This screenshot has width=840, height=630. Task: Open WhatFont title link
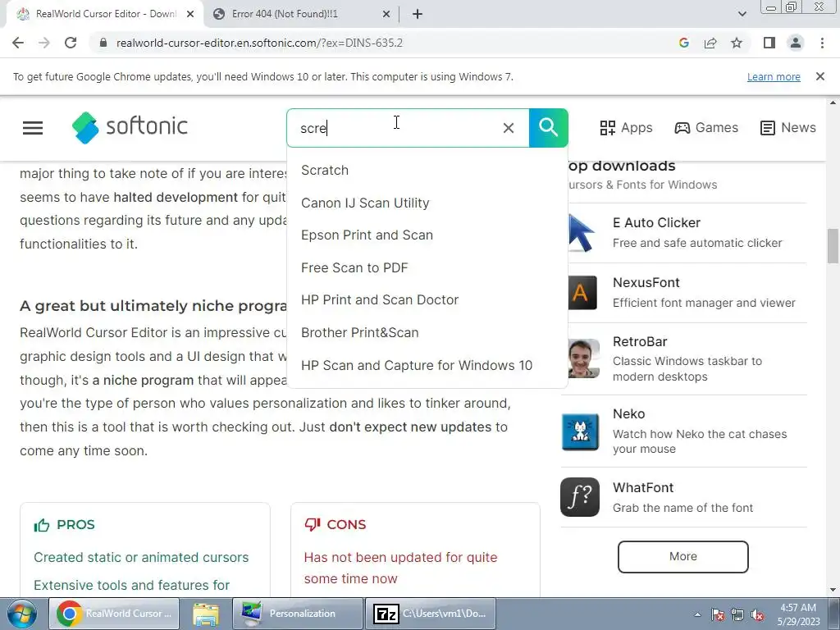[643, 488]
